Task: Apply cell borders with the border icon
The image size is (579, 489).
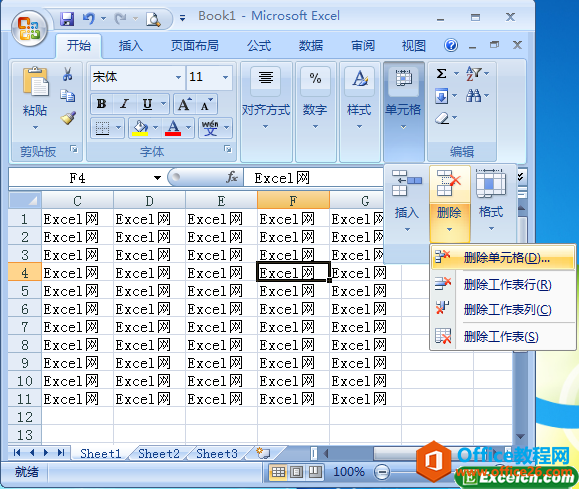Action: tap(102, 128)
